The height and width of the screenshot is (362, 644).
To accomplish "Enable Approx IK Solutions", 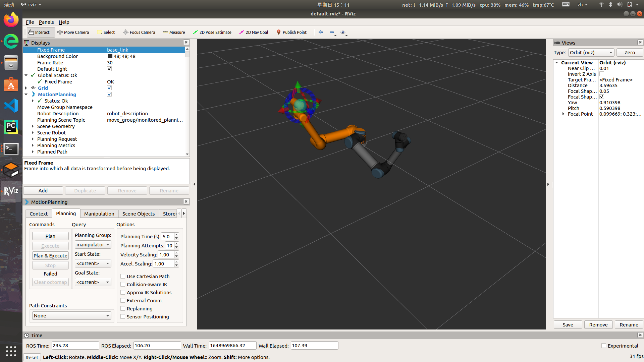I will click(x=123, y=293).
